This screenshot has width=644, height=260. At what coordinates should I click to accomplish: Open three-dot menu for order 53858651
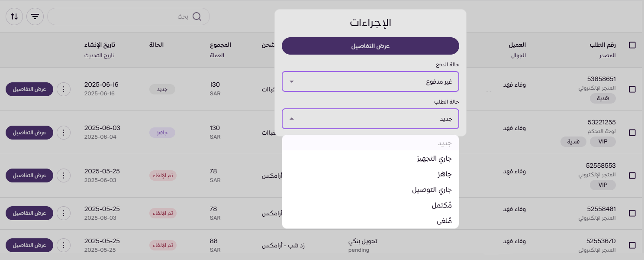click(x=64, y=89)
